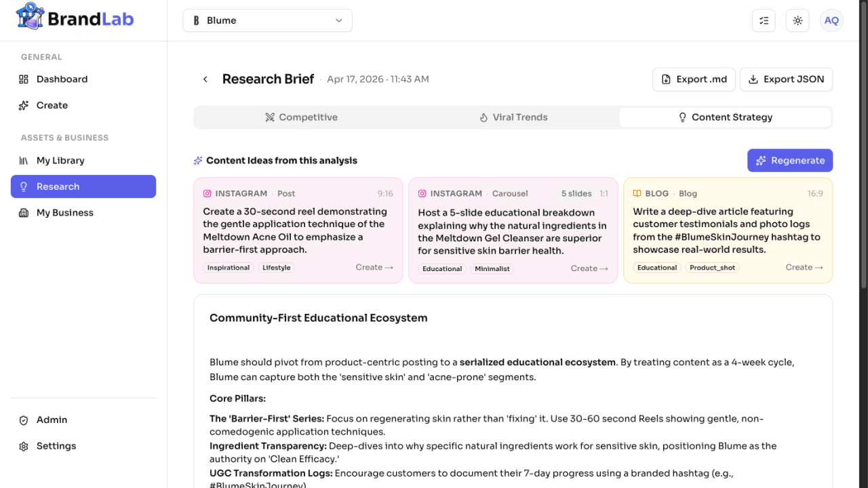The image size is (868, 488).
Task: Click Create link on Instagram Carousel card
Action: click(x=589, y=268)
